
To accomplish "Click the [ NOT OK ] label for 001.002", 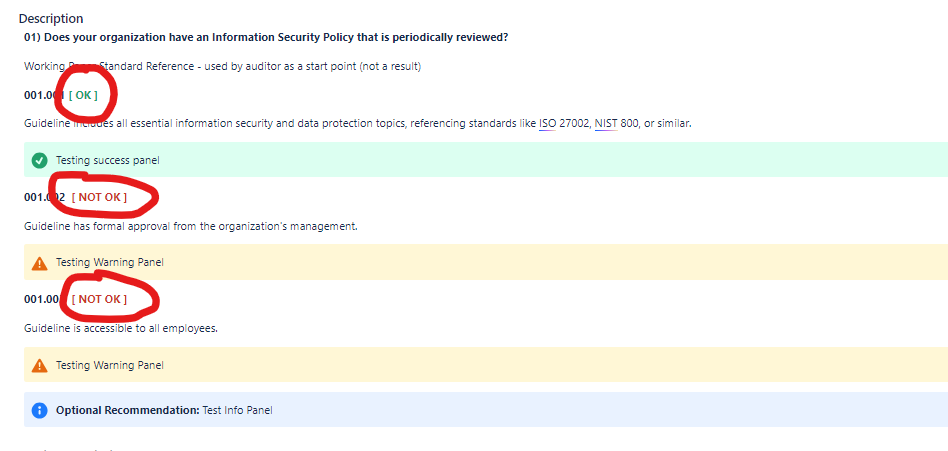I will click(x=99, y=197).
